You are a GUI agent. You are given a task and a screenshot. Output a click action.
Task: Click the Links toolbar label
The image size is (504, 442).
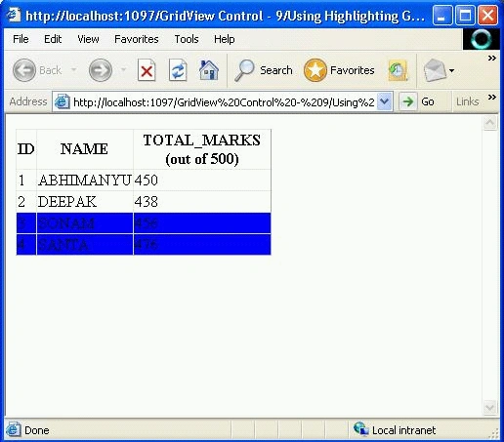coord(467,101)
